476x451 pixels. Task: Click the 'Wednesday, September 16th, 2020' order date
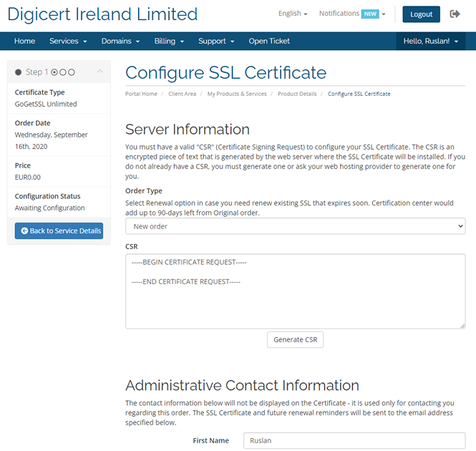click(x=52, y=140)
